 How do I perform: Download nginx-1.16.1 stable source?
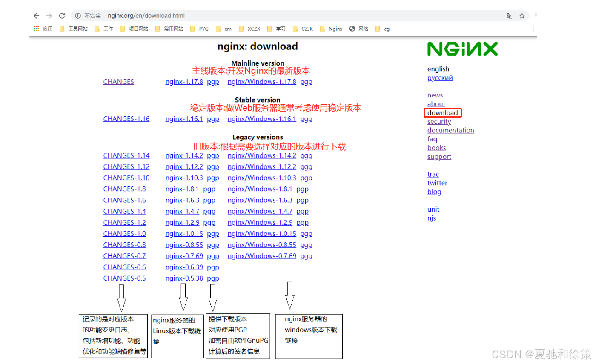click(x=184, y=119)
